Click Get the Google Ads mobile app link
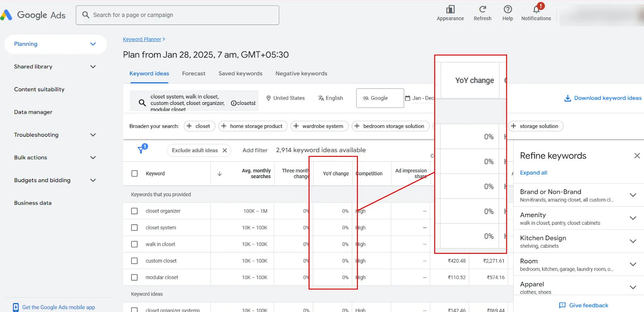This screenshot has height=312, width=644. point(58,307)
